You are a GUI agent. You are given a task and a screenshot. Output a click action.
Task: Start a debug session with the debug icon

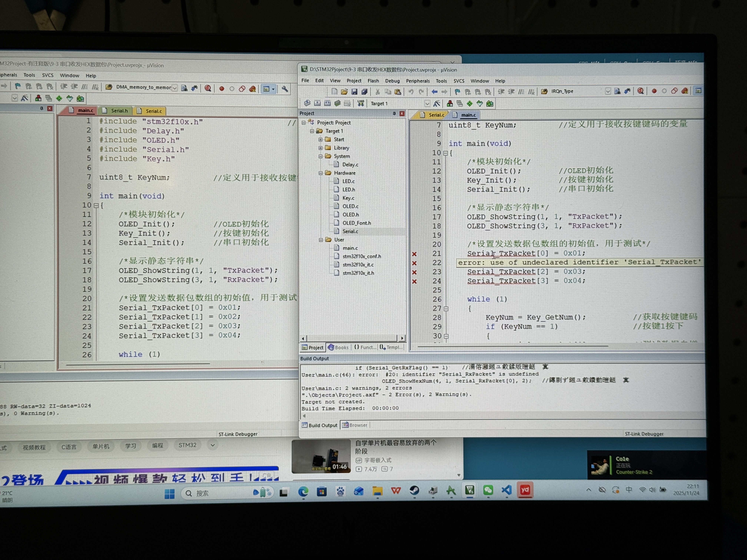640,91
